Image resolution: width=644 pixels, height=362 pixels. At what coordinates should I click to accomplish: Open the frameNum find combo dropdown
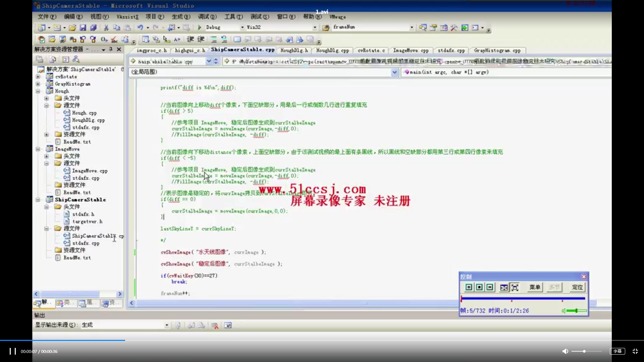coord(412,27)
